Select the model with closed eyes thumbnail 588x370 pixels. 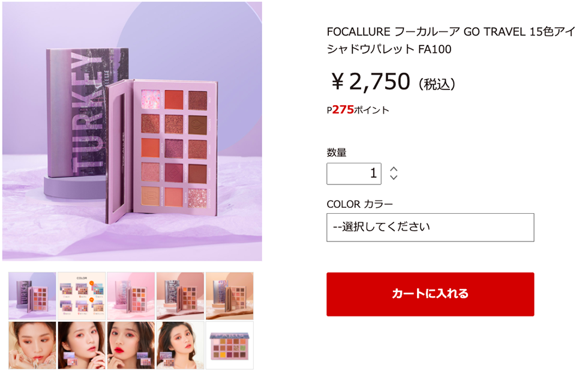click(32, 345)
